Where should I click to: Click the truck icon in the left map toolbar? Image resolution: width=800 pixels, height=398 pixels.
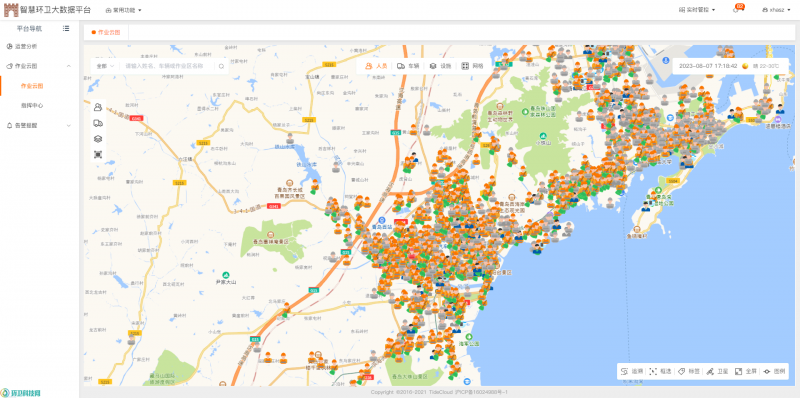pos(98,123)
